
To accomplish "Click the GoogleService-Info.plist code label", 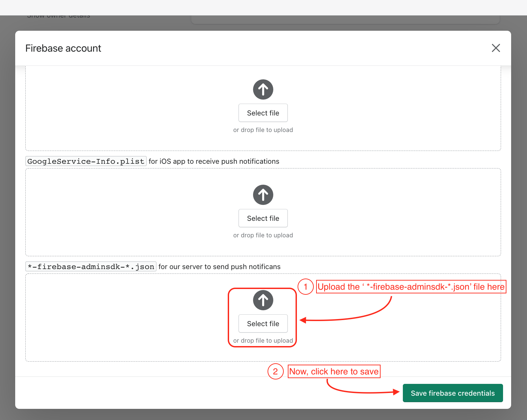I will point(86,161).
